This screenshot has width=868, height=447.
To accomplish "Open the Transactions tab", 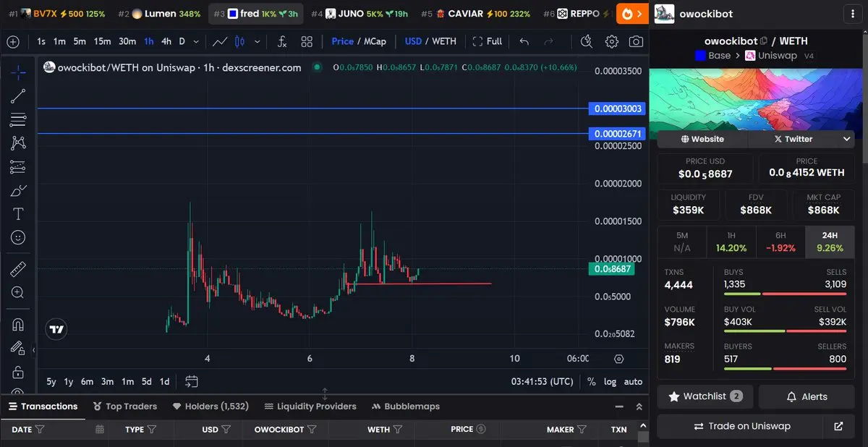I will click(x=42, y=406).
